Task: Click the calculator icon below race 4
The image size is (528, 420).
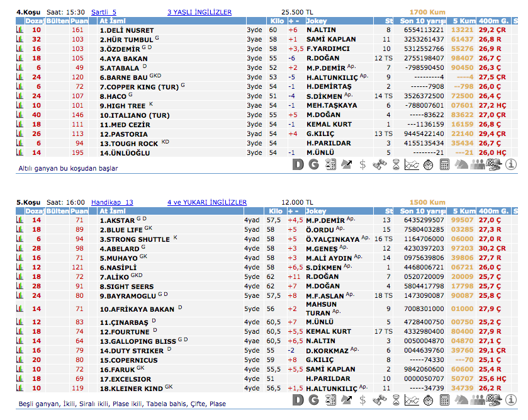Action: coord(444,165)
